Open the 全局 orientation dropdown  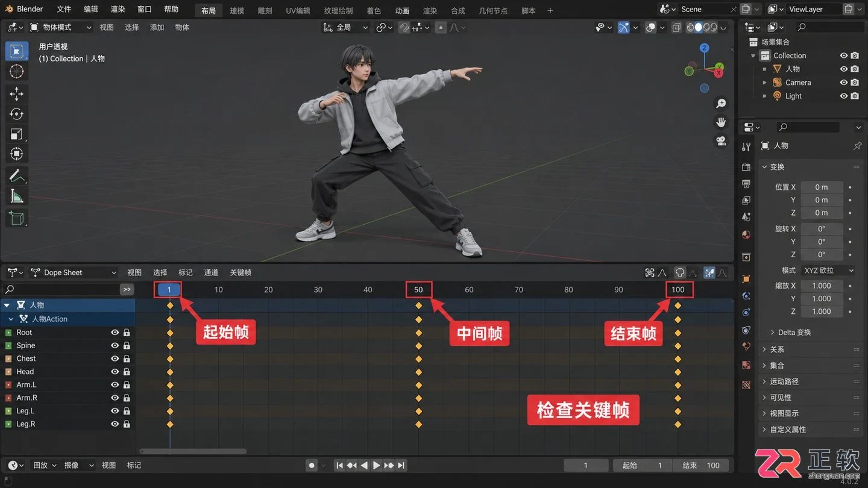[345, 27]
